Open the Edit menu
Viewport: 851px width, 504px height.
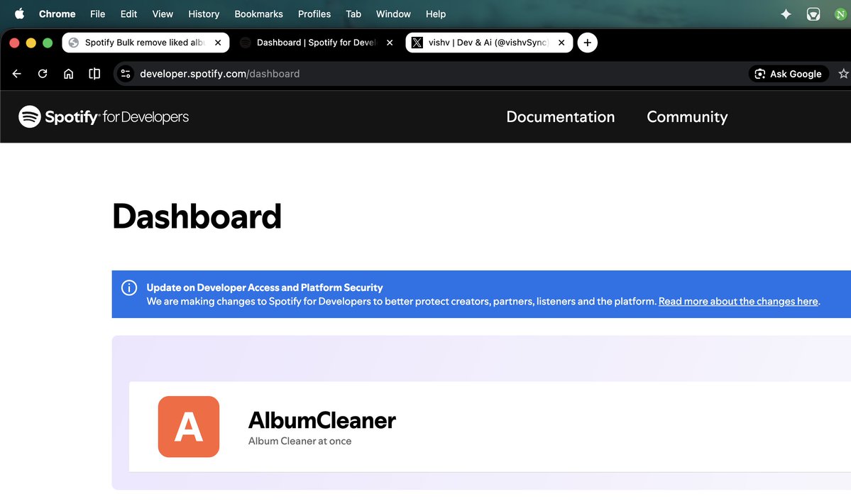pos(128,13)
